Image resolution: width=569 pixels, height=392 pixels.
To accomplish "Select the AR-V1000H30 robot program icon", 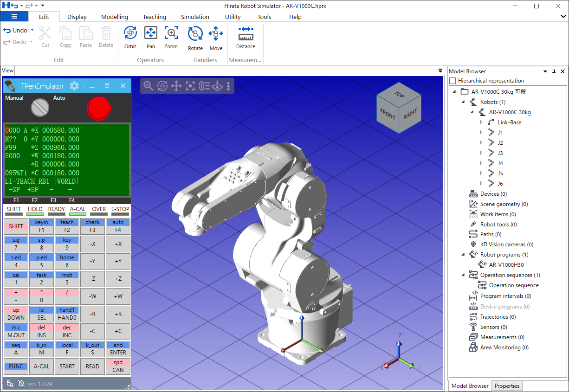I will [483, 265].
